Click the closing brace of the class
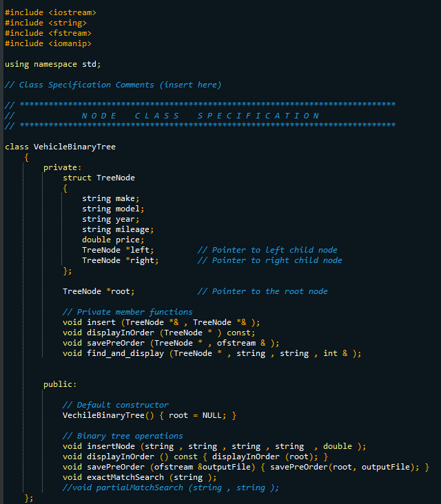This screenshot has height=504, width=441. (29, 498)
